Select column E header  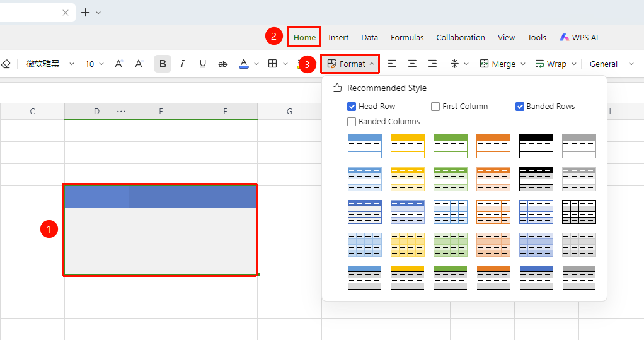pos(161,112)
